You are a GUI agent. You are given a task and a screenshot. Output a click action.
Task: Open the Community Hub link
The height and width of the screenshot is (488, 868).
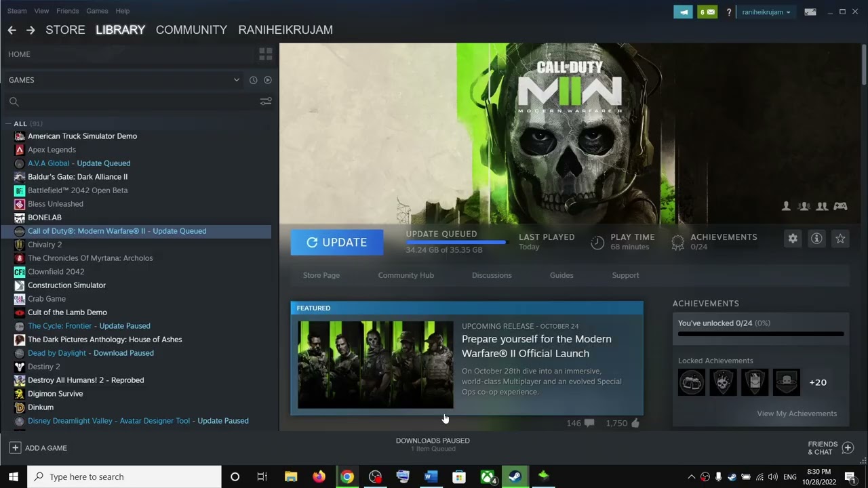click(x=406, y=275)
